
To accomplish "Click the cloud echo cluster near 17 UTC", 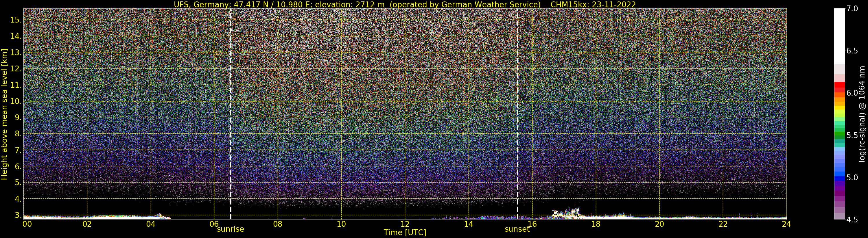I will pyautogui.click(x=566, y=213).
